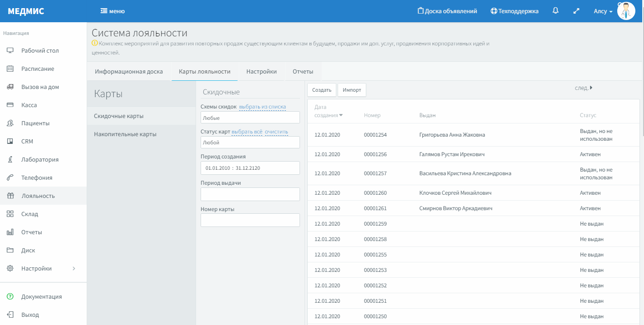Open the Пациенты people icon

(x=10, y=123)
